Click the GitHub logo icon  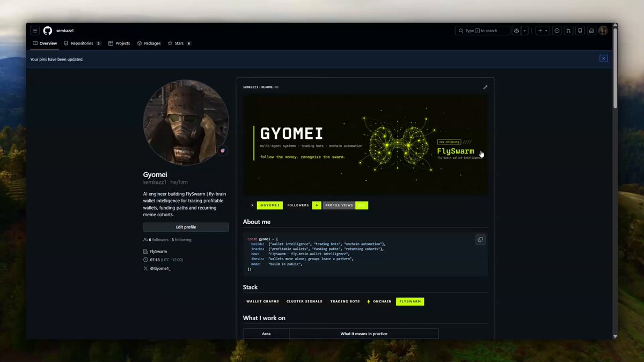(x=47, y=31)
